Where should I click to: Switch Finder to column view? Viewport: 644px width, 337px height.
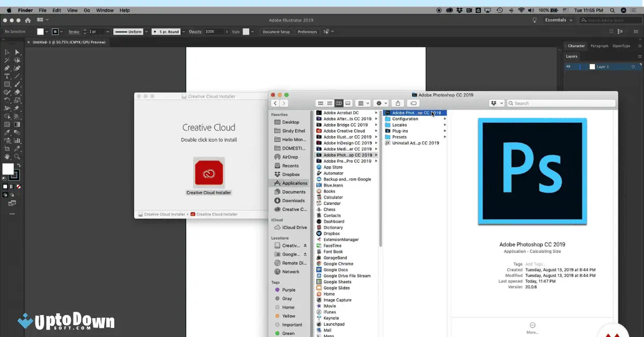(339, 102)
